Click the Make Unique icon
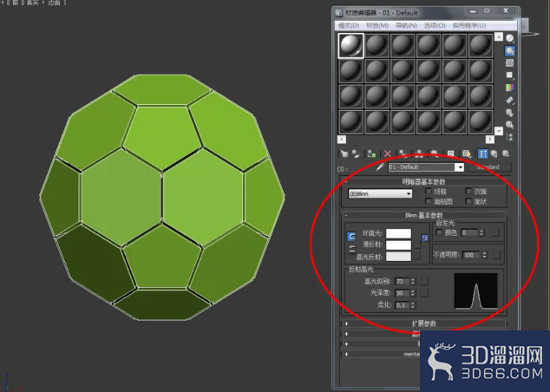This screenshot has width=550, height=392. pyautogui.click(x=419, y=154)
